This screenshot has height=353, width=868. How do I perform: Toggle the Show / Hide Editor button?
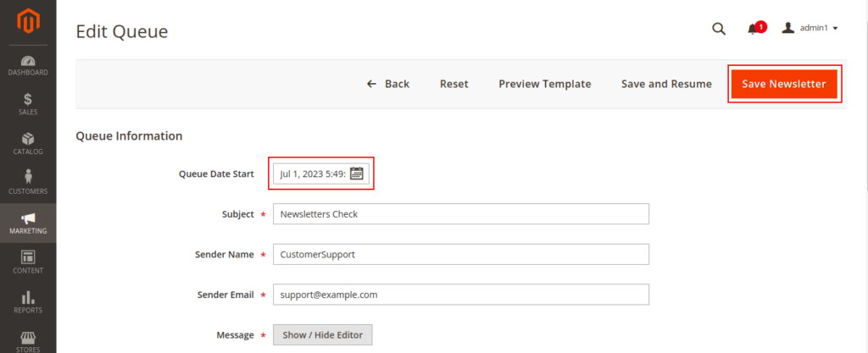tap(322, 335)
